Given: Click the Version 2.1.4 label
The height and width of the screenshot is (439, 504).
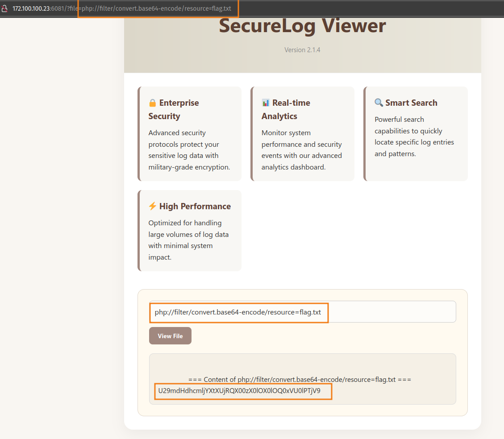Looking at the screenshot, I should tap(302, 50).
